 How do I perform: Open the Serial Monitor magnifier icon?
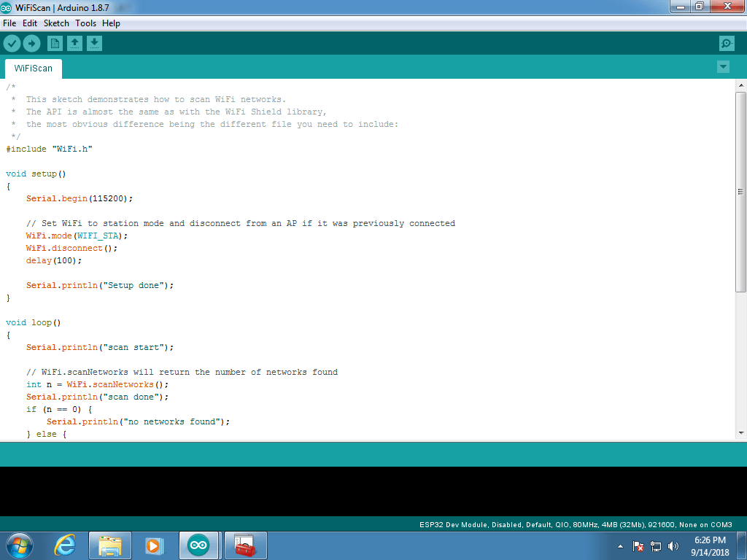(727, 44)
